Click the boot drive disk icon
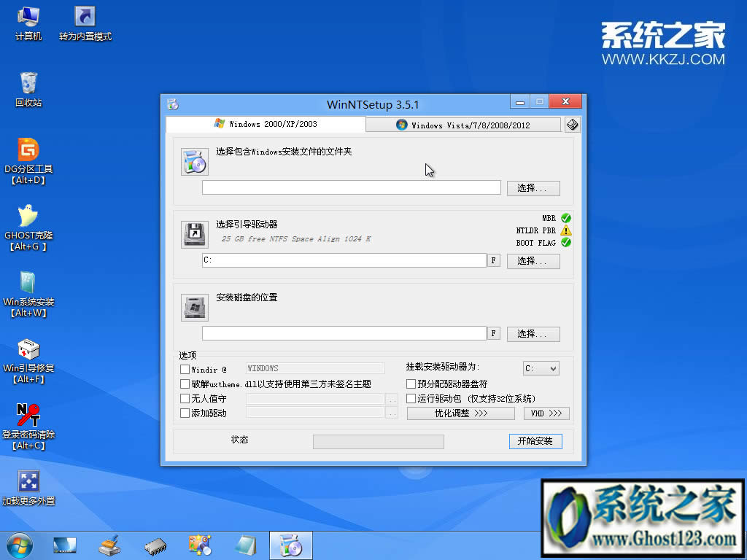 194,233
